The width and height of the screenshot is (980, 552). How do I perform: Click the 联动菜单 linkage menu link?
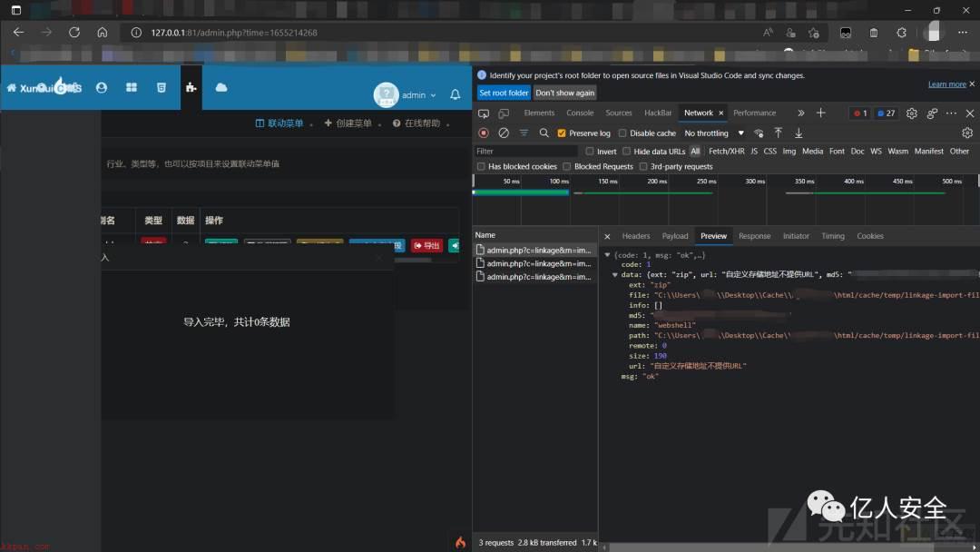tap(279, 123)
